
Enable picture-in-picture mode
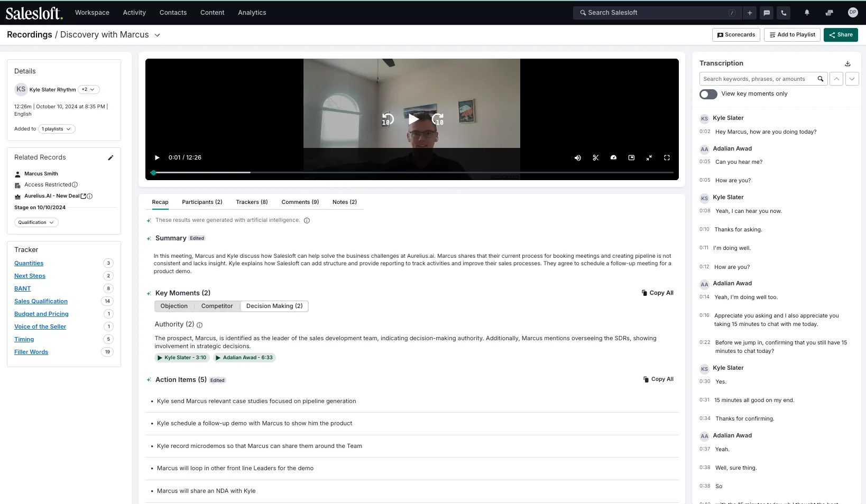(x=631, y=157)
